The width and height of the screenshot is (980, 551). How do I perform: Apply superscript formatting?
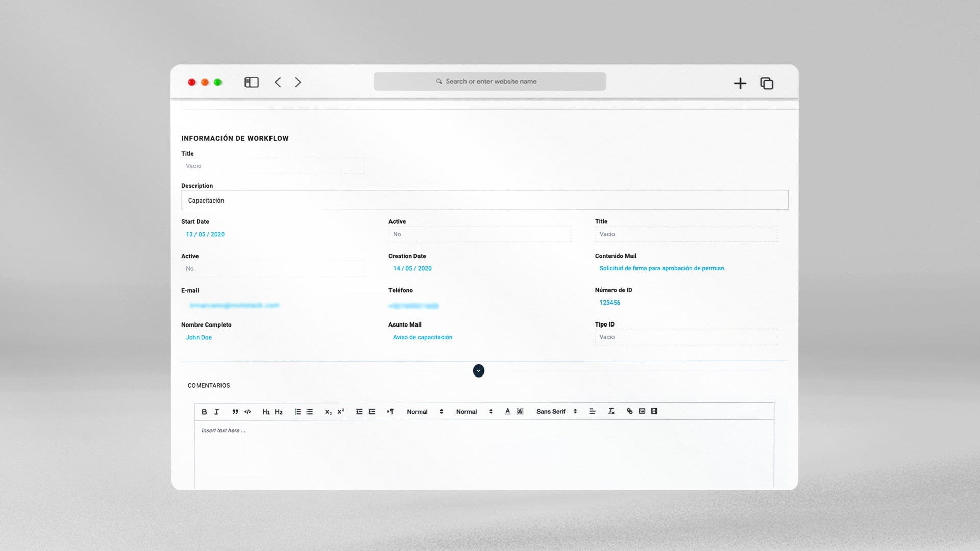pos(341,412)
